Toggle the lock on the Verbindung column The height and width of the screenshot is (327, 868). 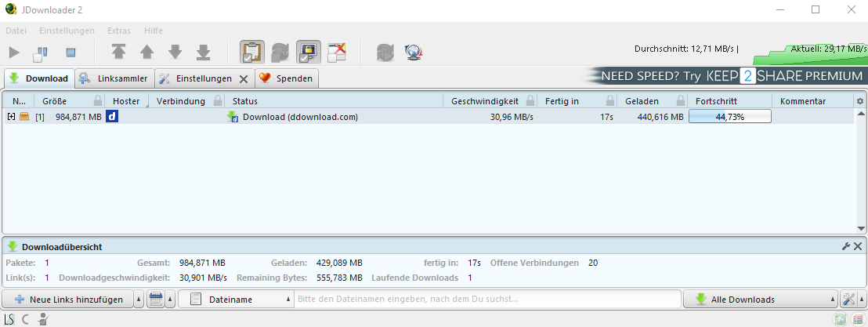pos(218,101)
